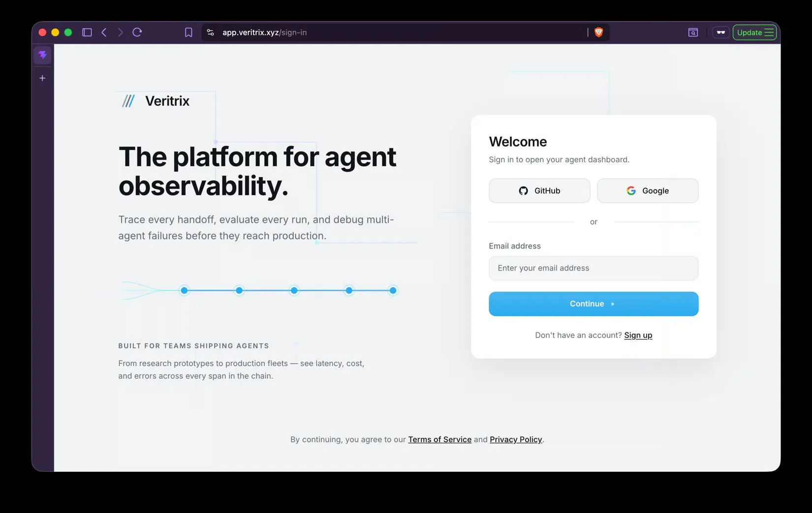Viewport: 812px width, 513px height.
Task: Open the pinned lightning bolt tab
Action: click(43, 55)
